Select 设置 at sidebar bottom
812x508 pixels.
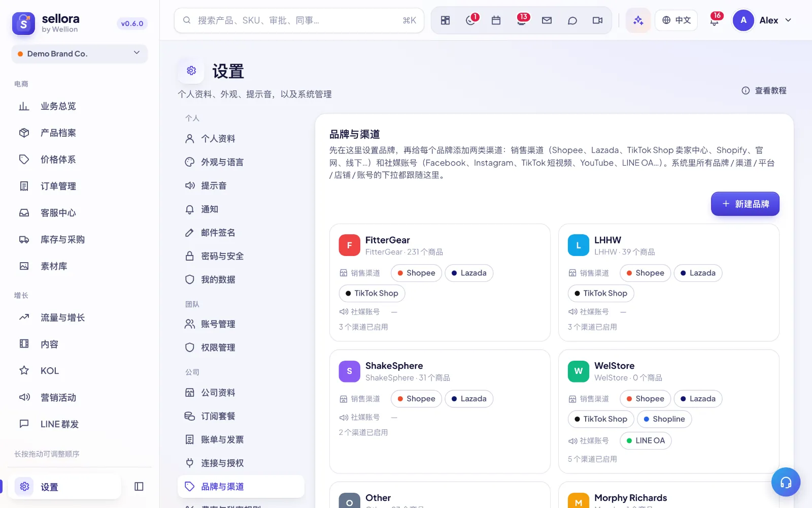64,487
